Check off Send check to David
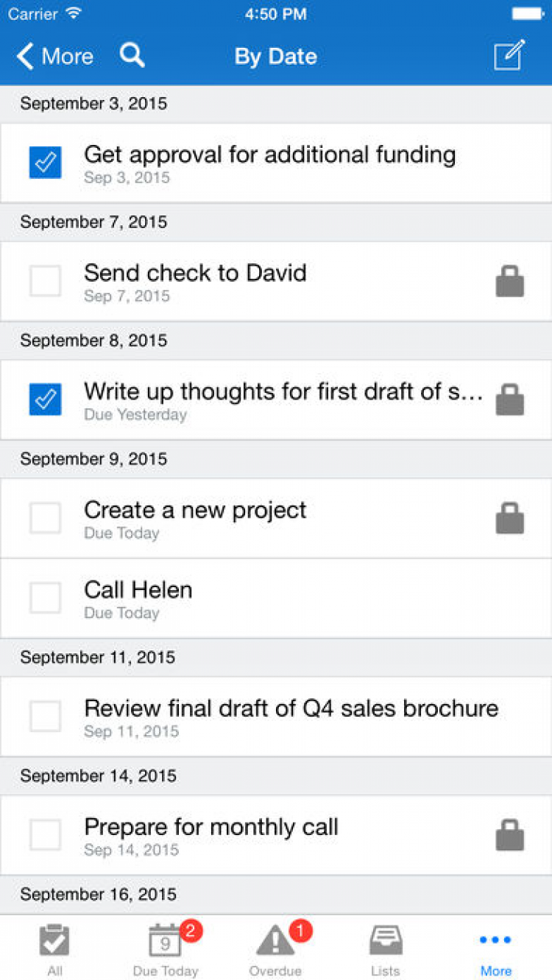The width and height of the screenshot is (552, 980). 46,282
